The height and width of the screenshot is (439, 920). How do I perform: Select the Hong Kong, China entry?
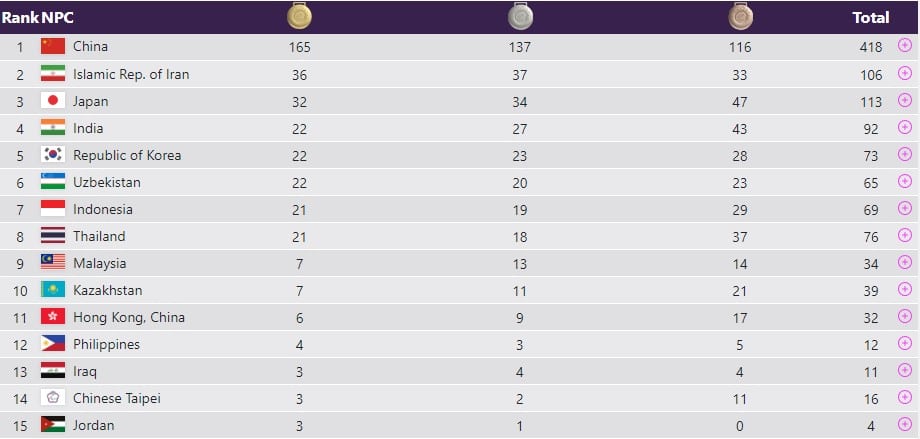click(x=129, y=317)
